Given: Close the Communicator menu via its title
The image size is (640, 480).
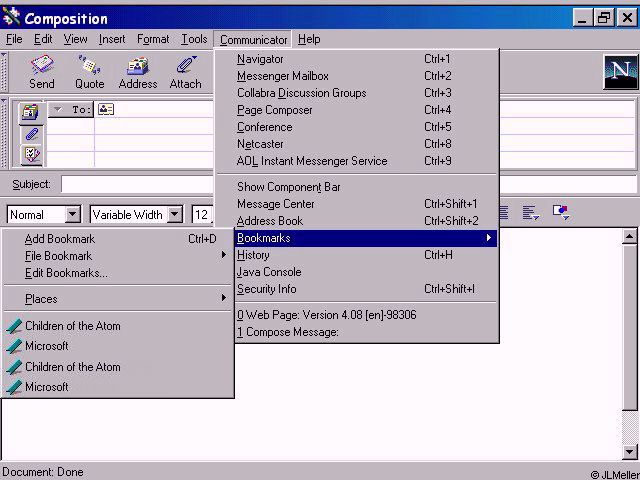Looking at the screenshot, I should tap(253, 40).
